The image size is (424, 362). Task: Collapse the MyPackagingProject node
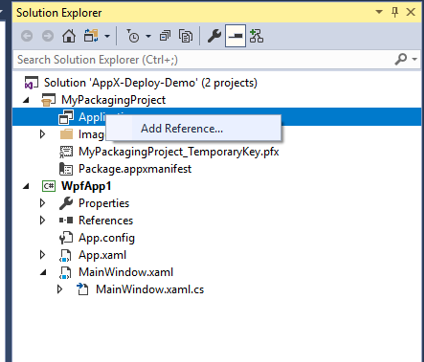26,100
